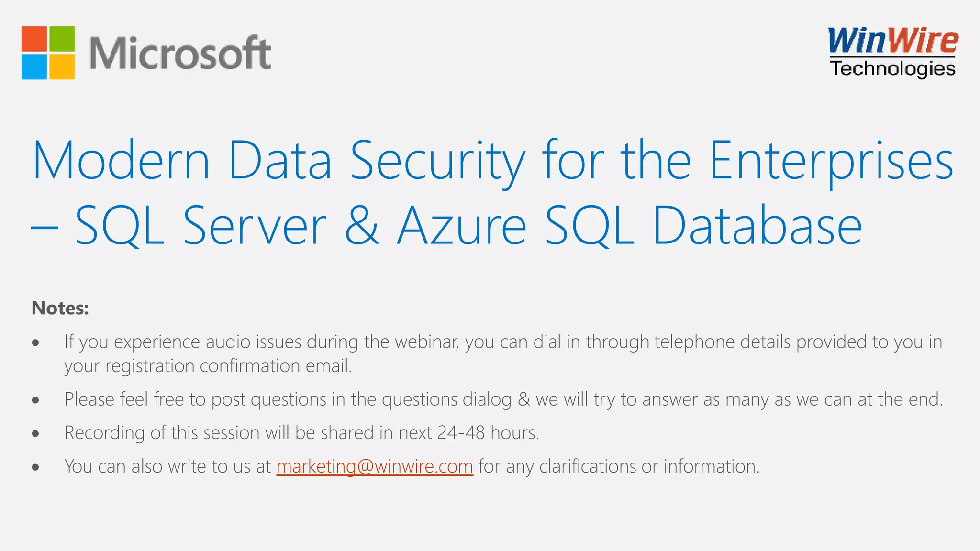Click the green square in the Microsoft logo
This screenshot has height=551, width=980.
click(x=62, y=39)
